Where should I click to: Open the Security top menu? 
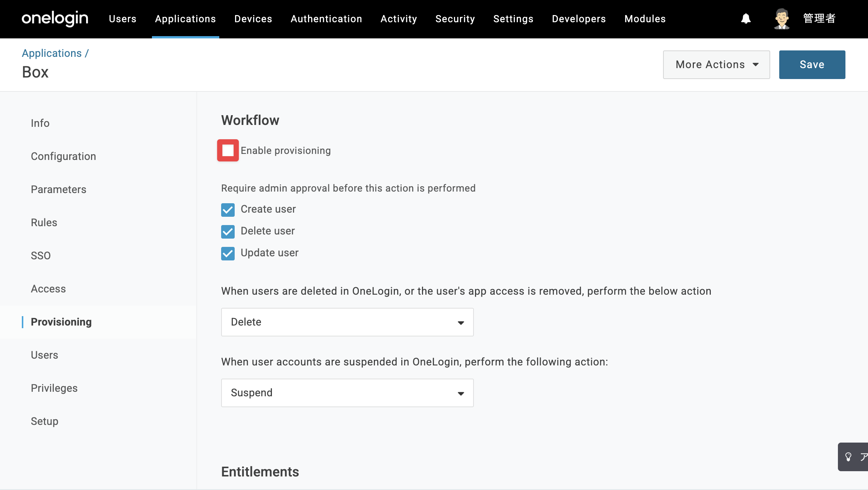click(455, 19)
